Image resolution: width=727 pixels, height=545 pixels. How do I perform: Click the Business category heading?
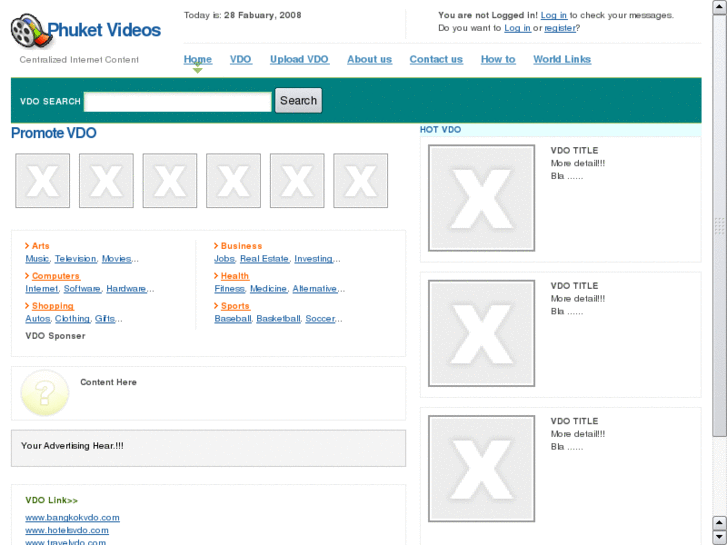[241, 246]
